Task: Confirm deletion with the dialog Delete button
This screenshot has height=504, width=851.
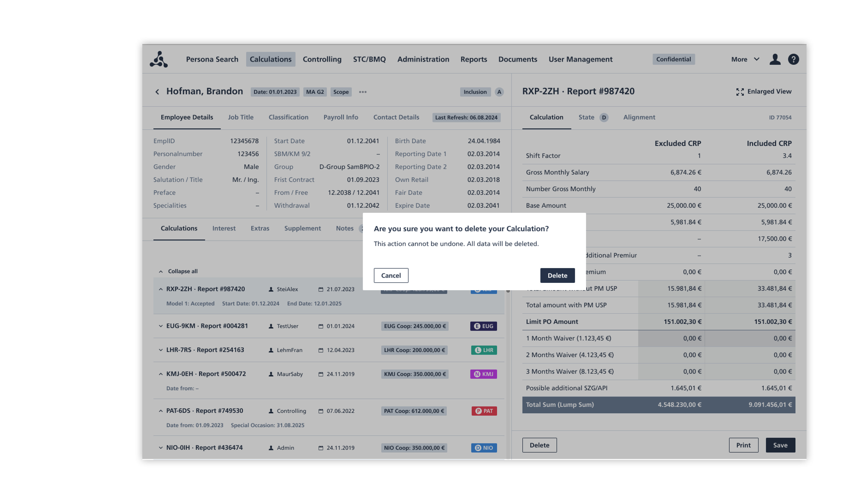Action: point(557,275)
